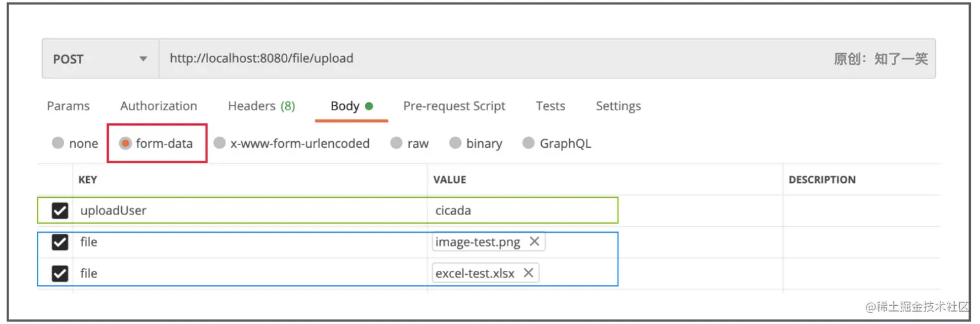Switch to the Authorization tab
The height and width of the screenshot is (324, 980).
(x=159, y=106)
